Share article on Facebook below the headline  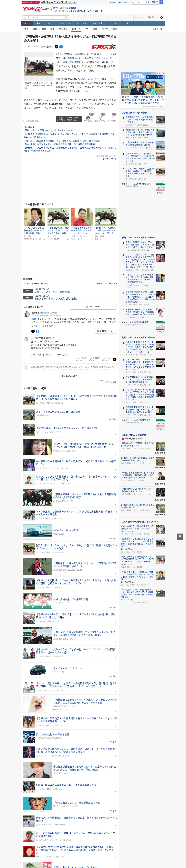(x=61, y=47)
